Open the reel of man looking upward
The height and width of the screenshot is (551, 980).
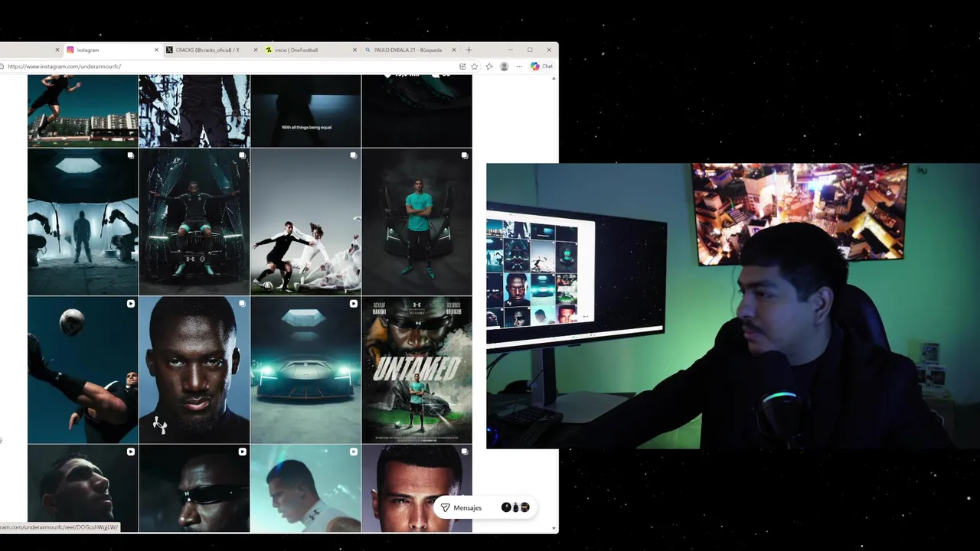[x=83, y=488]
